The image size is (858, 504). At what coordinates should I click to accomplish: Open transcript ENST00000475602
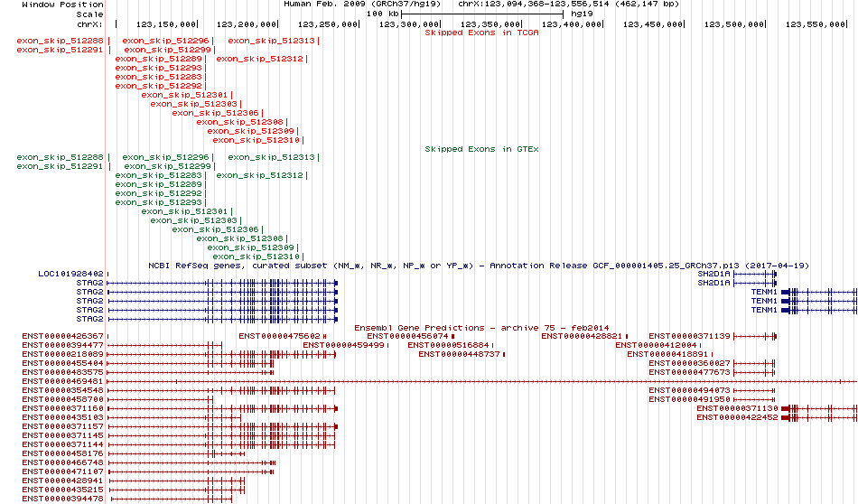279,337
